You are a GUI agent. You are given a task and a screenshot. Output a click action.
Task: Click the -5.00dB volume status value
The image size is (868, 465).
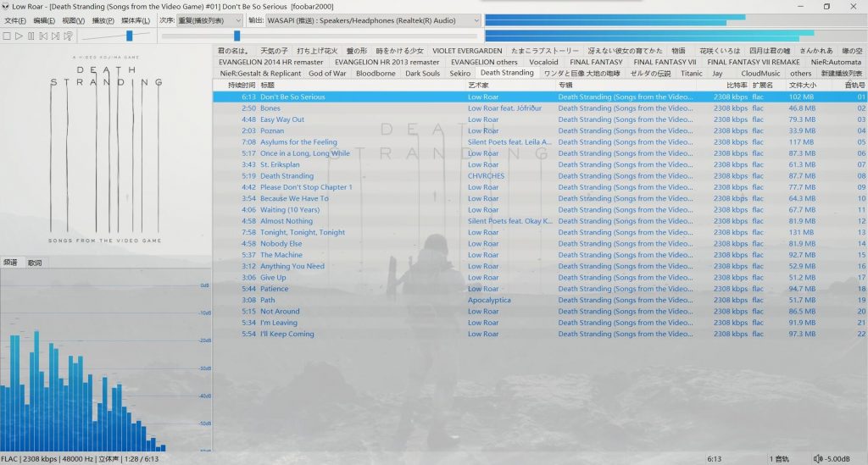click(837, 459)
